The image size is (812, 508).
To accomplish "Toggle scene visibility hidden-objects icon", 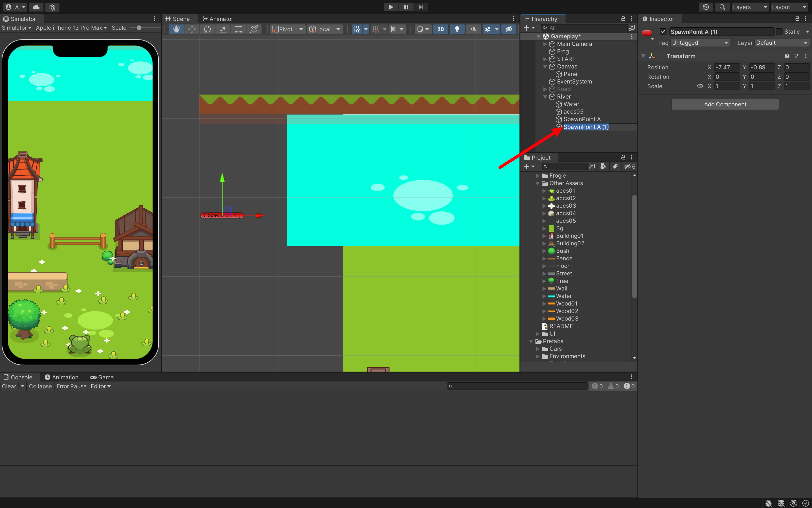I will 509,29.
